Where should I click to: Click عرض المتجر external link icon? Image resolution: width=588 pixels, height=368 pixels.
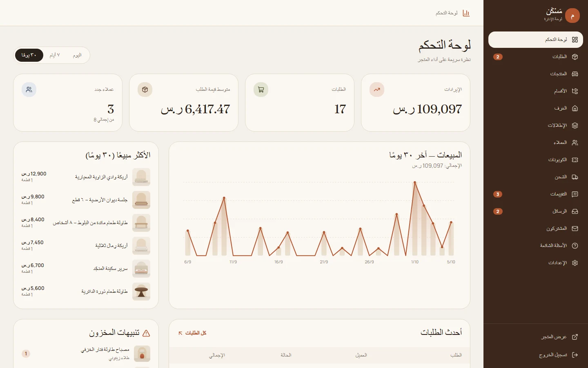575,337
